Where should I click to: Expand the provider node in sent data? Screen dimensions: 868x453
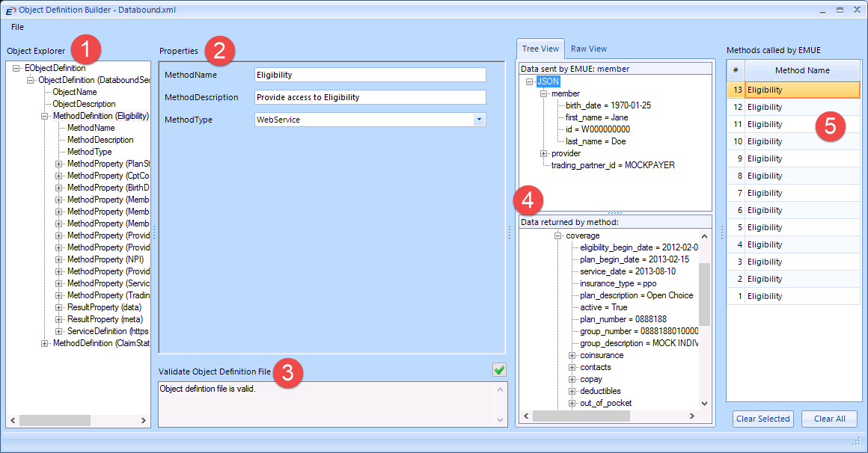coord(543,154)
